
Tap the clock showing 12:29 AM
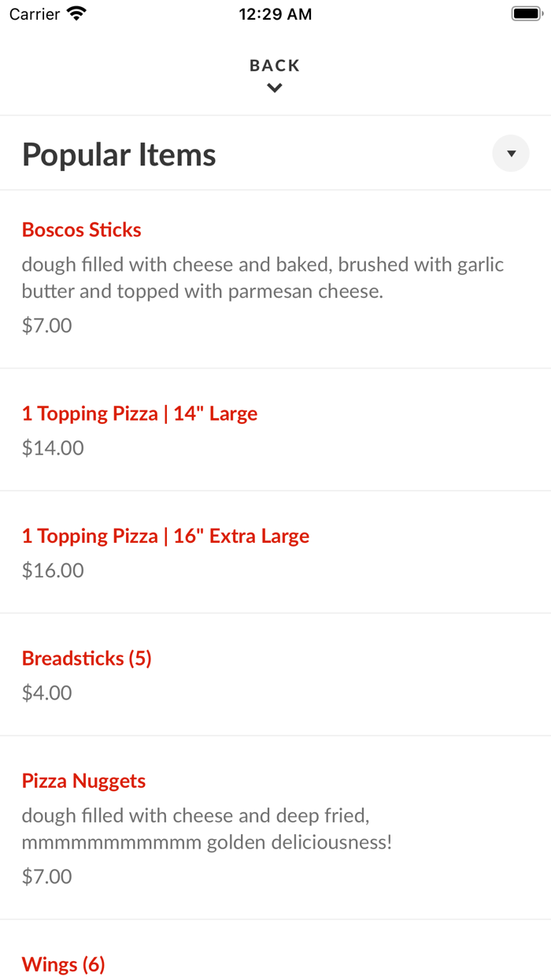pos(275,13)
